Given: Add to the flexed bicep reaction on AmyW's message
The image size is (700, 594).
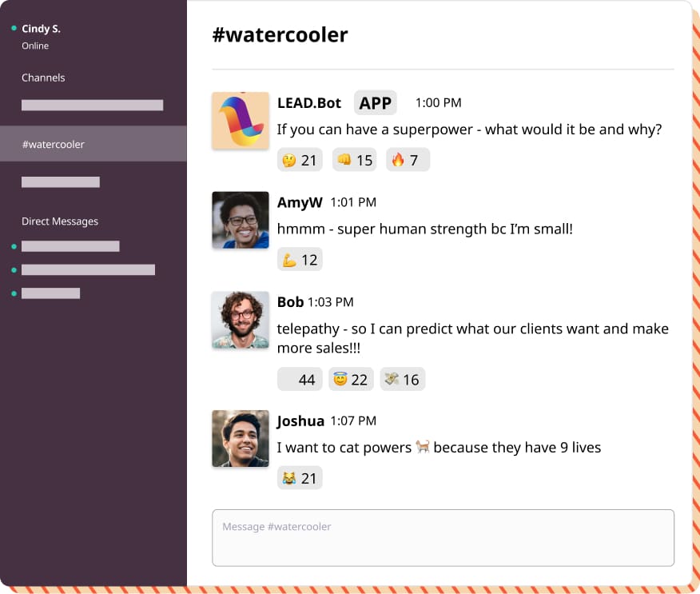Looking at the screenshot, I should pos(300,259).
